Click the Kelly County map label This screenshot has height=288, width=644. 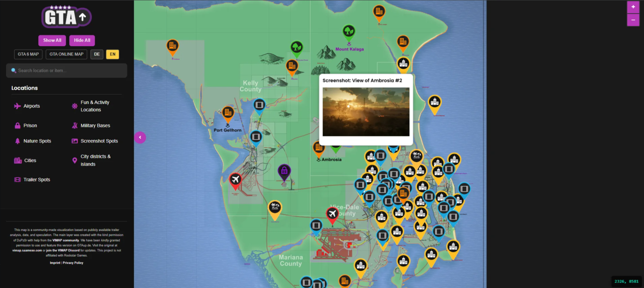tap(250, 86)
